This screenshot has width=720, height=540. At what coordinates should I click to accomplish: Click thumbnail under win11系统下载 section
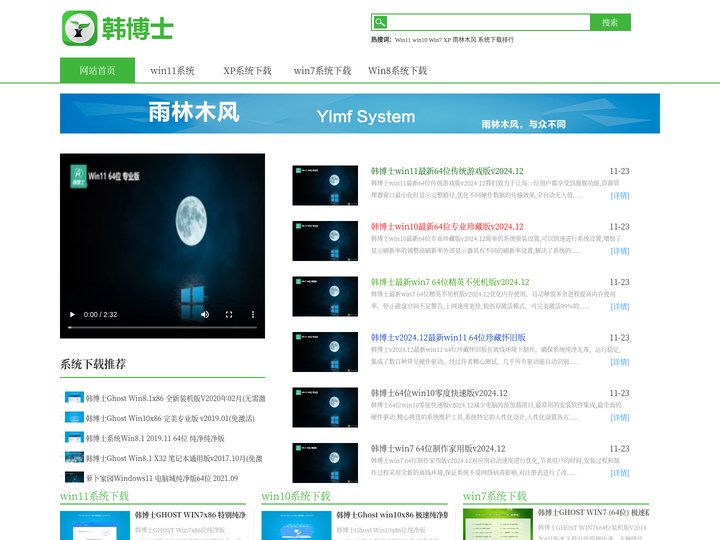(x=95, y=526)
